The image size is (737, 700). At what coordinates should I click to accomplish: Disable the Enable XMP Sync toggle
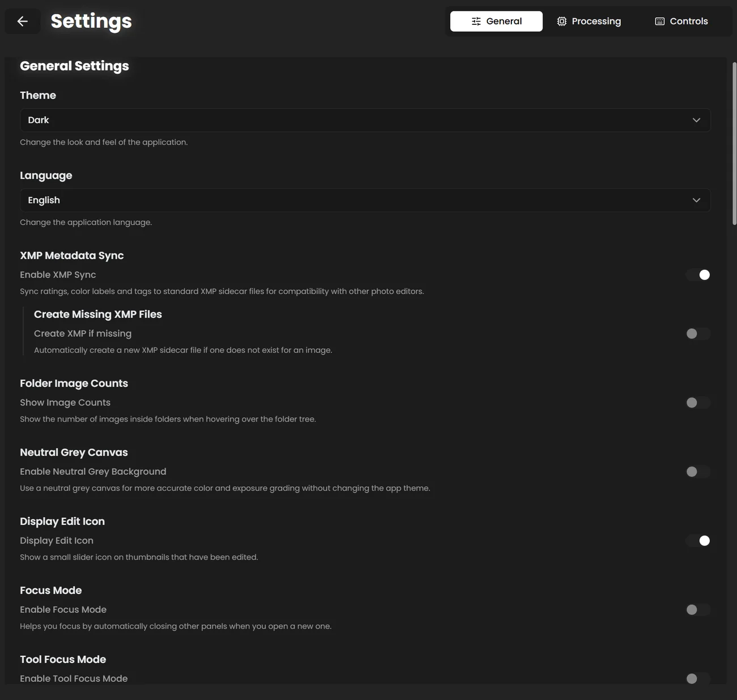point(698,275)
